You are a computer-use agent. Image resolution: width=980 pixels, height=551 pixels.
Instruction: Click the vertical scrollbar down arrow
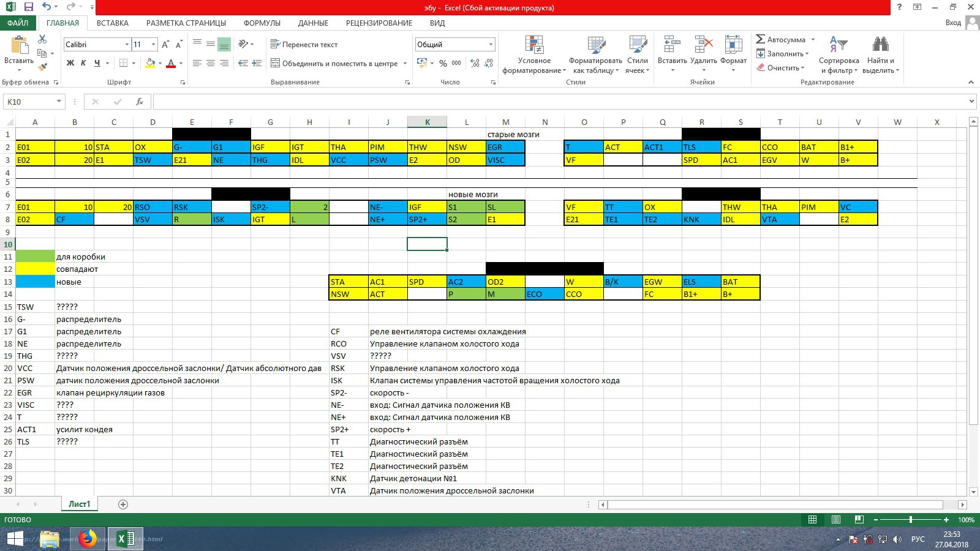(973, 492)
